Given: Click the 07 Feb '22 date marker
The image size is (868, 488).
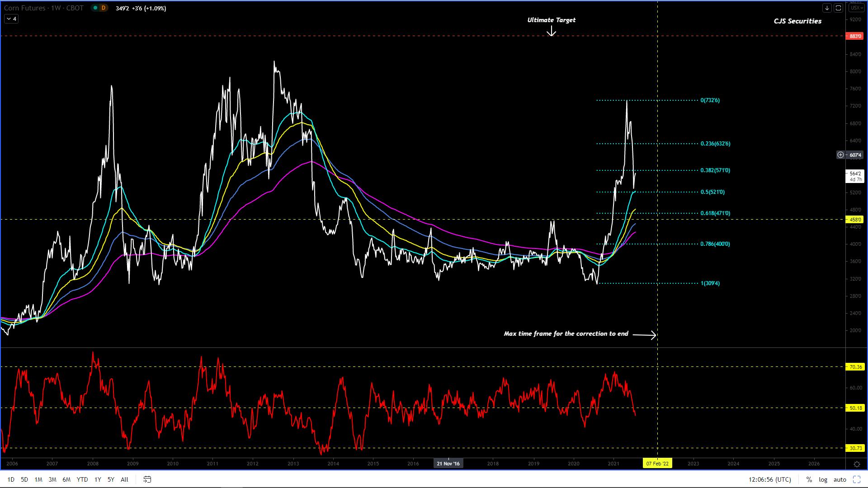Looking at the screenshot, I should click(657, 464).
